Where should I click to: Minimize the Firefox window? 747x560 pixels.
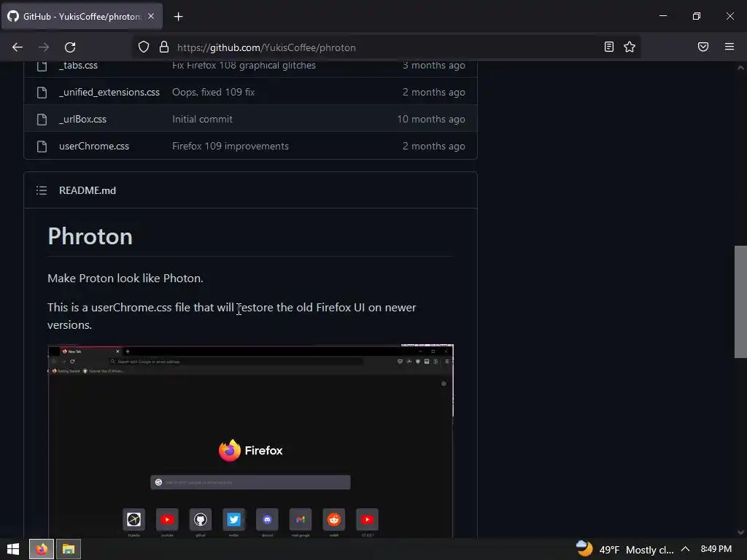[662, 16]
